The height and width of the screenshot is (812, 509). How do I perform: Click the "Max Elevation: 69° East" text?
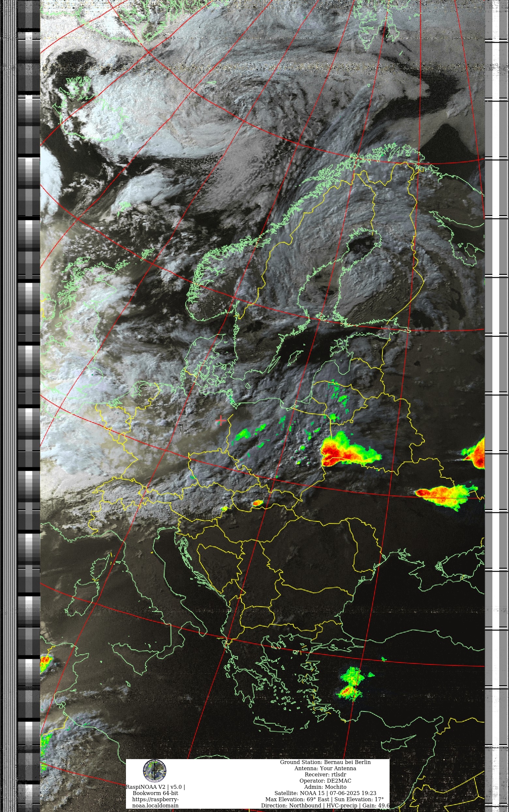click(x=297, y=799)
